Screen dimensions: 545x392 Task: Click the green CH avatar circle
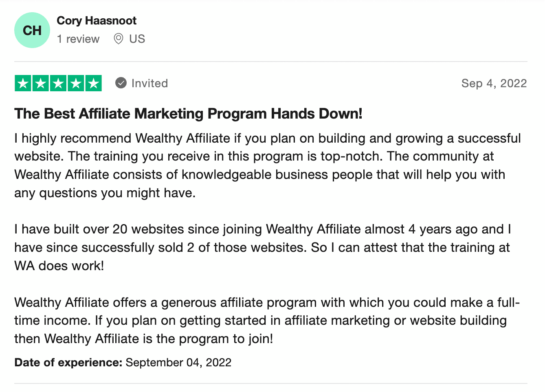pyautogui.click(x=32, y=30)
